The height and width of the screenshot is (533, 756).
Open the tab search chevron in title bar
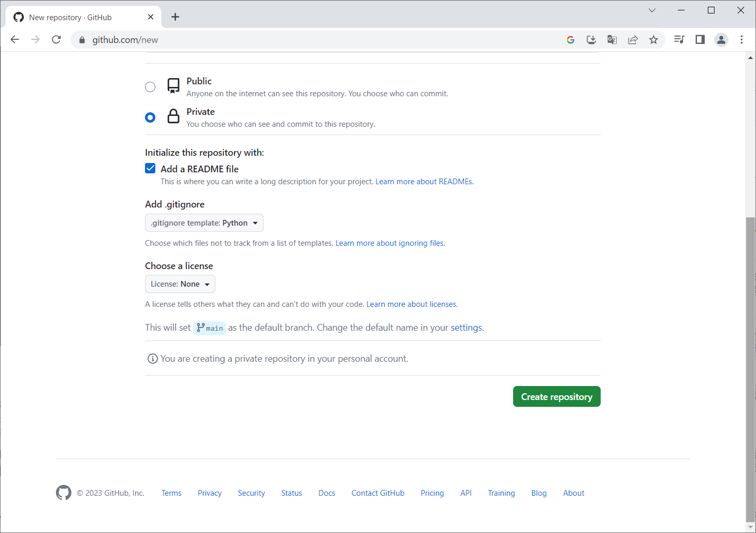pos(652,10)
